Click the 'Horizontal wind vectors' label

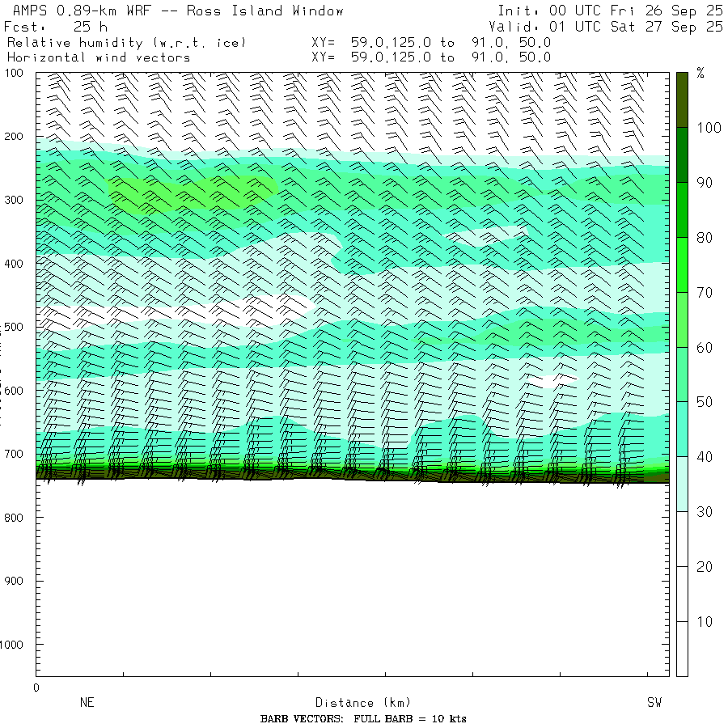[99, 57]
